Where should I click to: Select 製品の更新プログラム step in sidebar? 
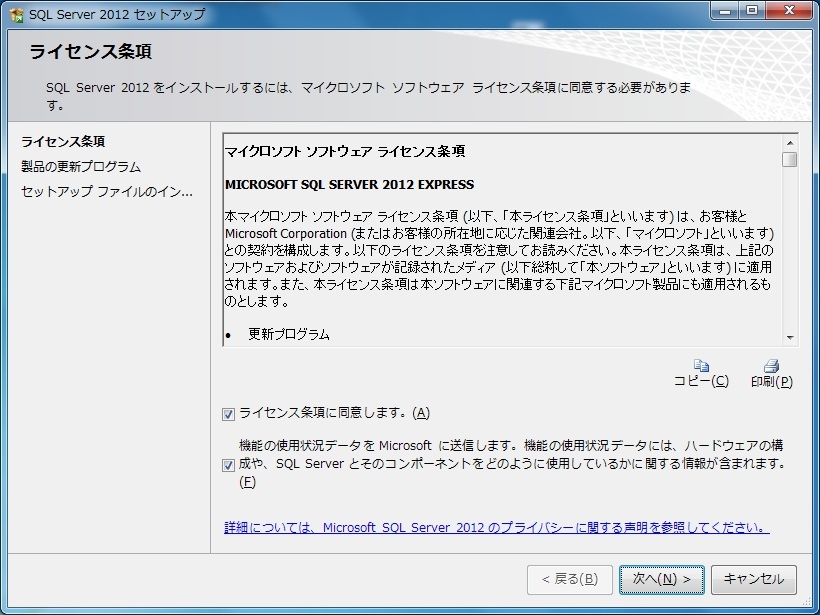pos(81,166)
